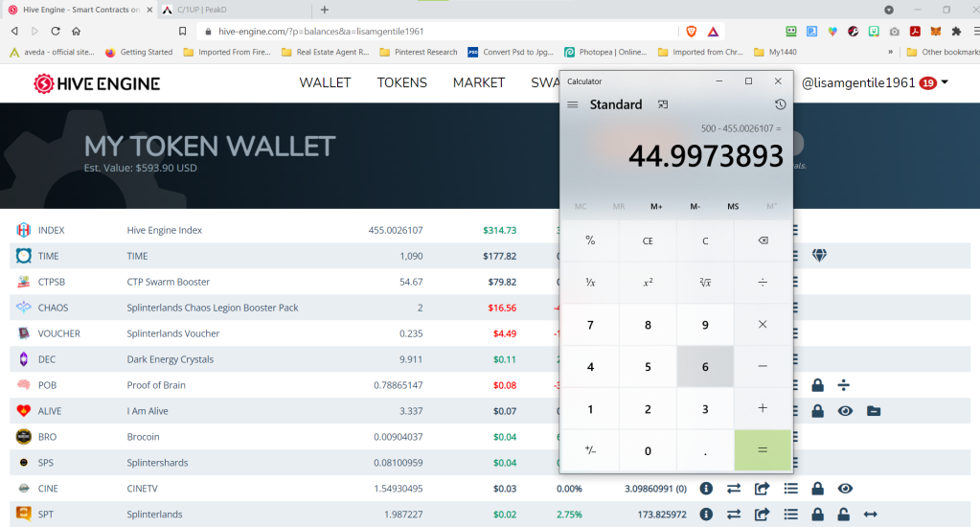Screen dimensions: 980x527
Task: Click the 7 key on the calculator
Action: 590,325
